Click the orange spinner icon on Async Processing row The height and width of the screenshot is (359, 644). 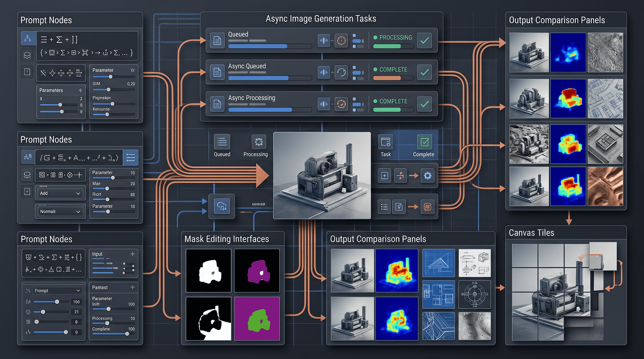[x=341, y=104]
